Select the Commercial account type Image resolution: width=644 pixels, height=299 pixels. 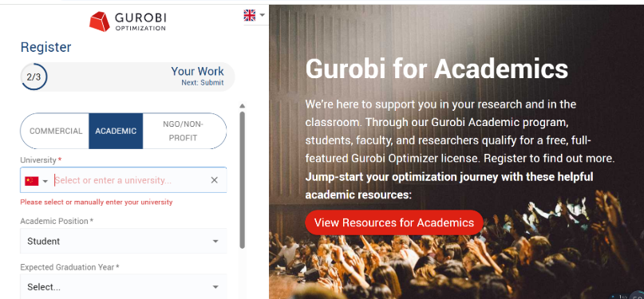click(x=56, y=132)
